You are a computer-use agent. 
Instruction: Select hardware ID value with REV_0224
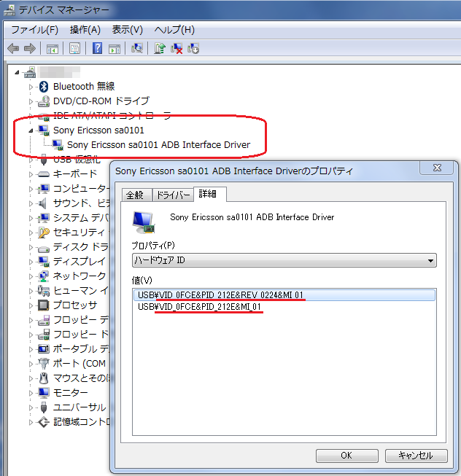[x=284, y=295]
